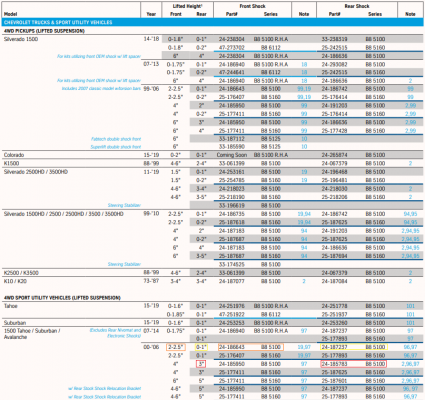Click the "Rear Shock" column header

357,6
